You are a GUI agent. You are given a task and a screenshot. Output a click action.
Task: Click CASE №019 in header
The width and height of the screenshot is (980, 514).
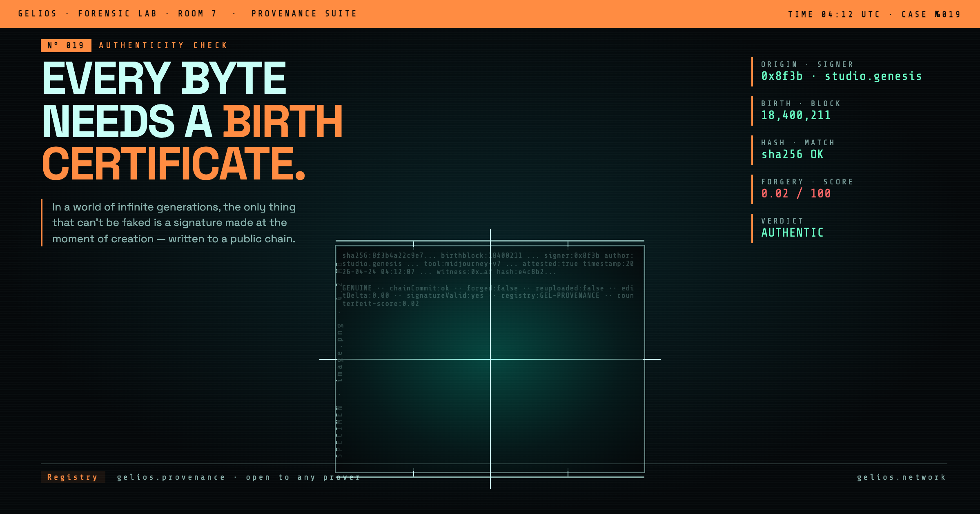pos(931,14)
